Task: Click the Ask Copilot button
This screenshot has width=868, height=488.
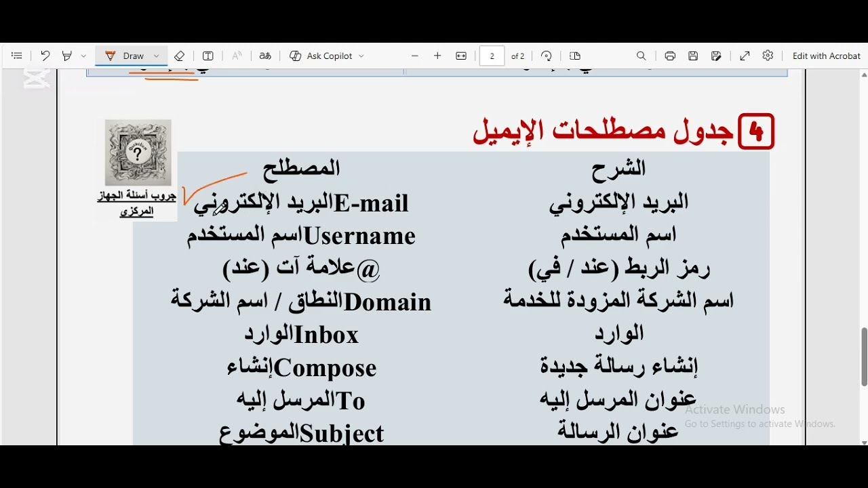Action: [x=321, y=56]
